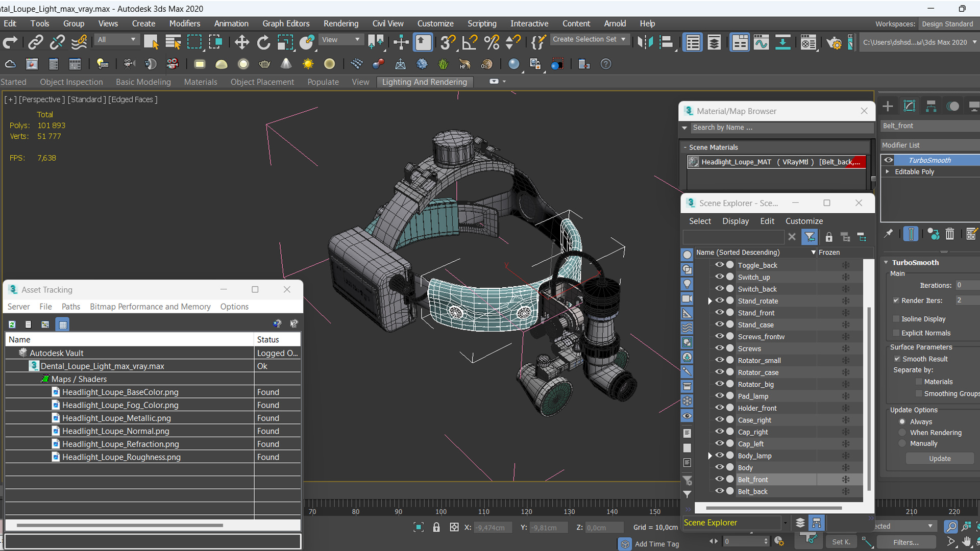Toggle the Percent Snap icon
980x551 pixels.
[492, 42]
